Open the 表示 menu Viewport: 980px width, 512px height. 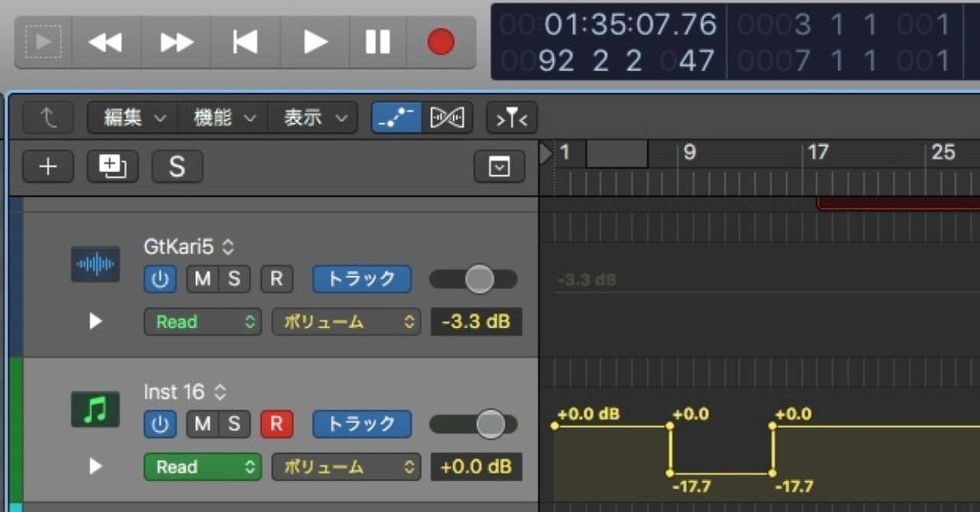312,118
